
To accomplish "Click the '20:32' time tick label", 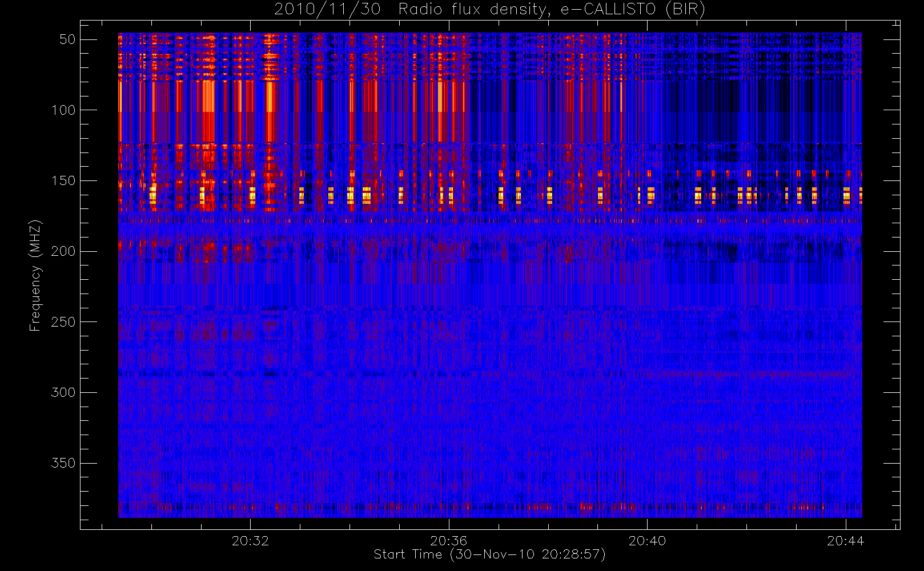I will click(250, 541).
